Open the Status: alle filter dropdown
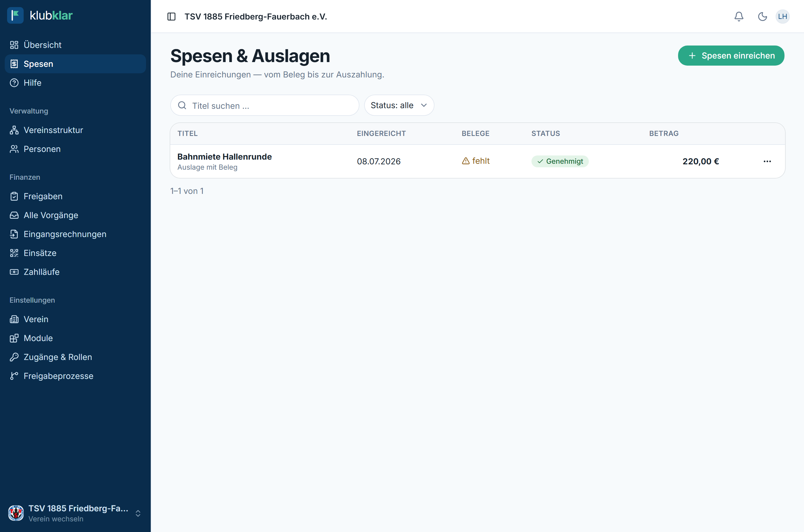This screenshot has height=532, width=804. pos(399,105)
